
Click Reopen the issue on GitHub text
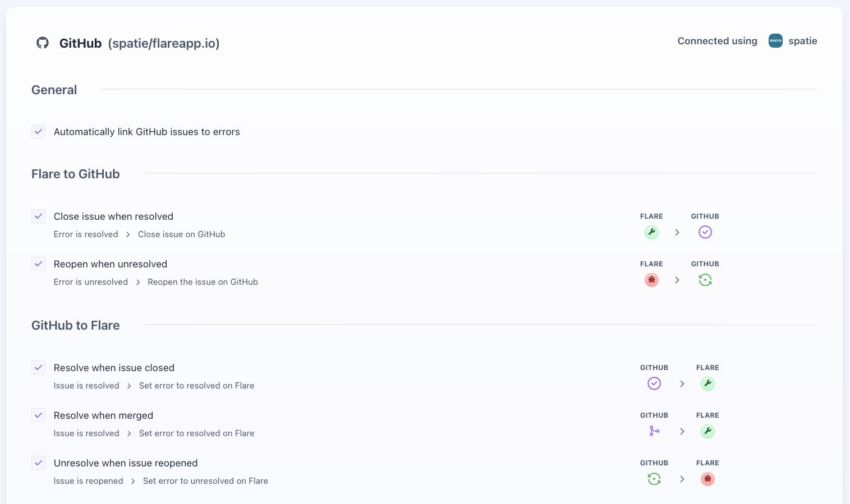(203, 282)
